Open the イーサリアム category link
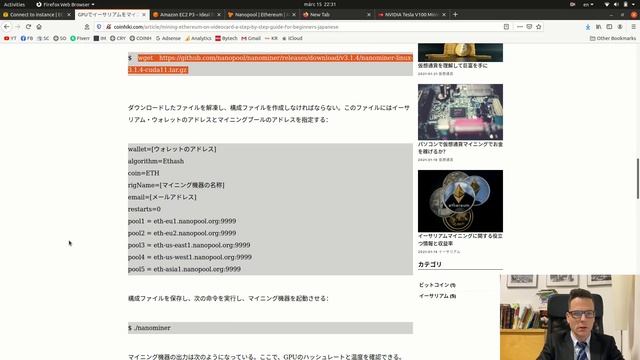Image resolution: width=640 pixels, height=360 pixels. pos(438,296)
